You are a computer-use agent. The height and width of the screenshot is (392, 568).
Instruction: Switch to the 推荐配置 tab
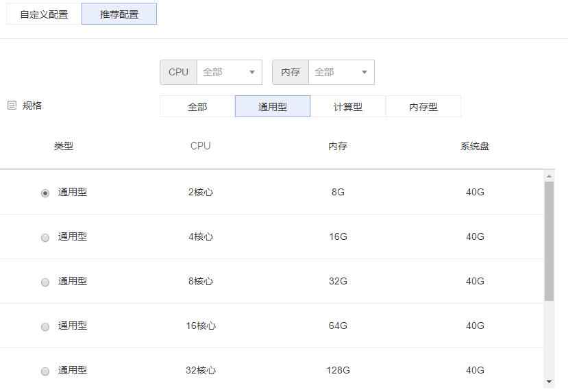pyautogui.click(x=119, y=14)
